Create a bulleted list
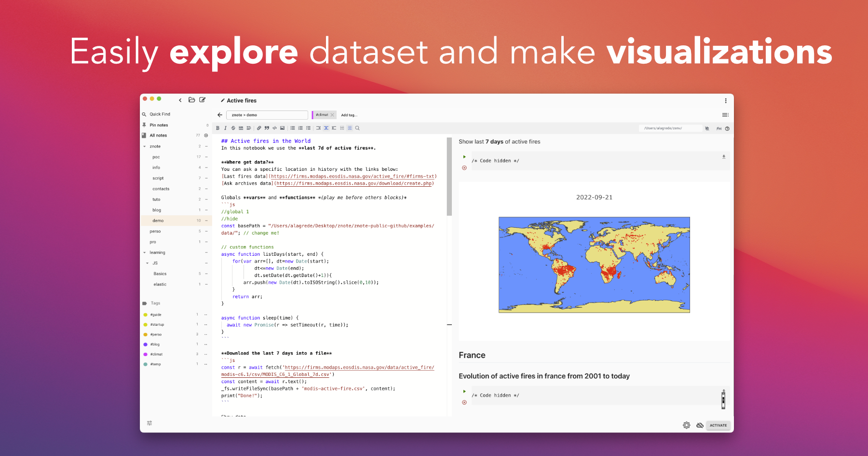Viewport: 868px width, 456px height. 293,128
